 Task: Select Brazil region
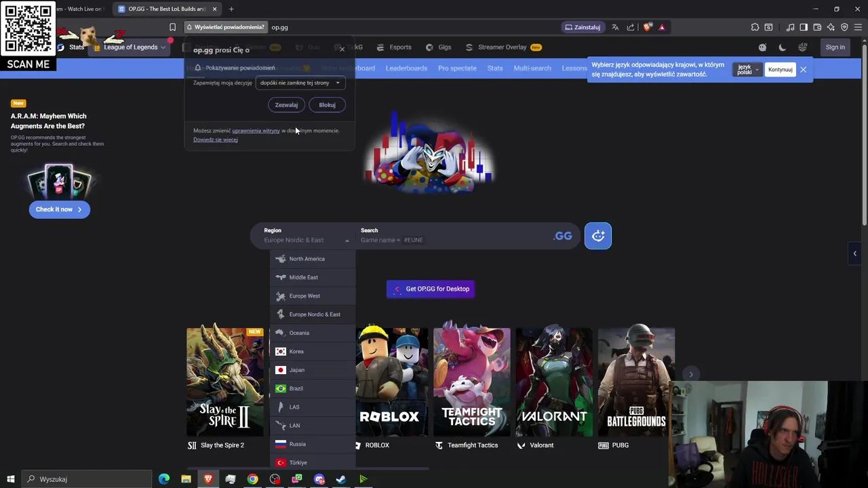313,388
